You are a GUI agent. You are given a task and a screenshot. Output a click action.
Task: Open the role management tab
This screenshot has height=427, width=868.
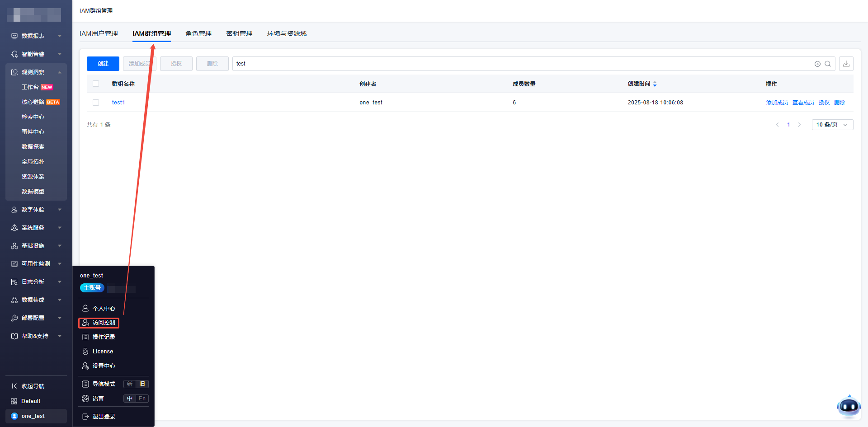coord(198,33)
